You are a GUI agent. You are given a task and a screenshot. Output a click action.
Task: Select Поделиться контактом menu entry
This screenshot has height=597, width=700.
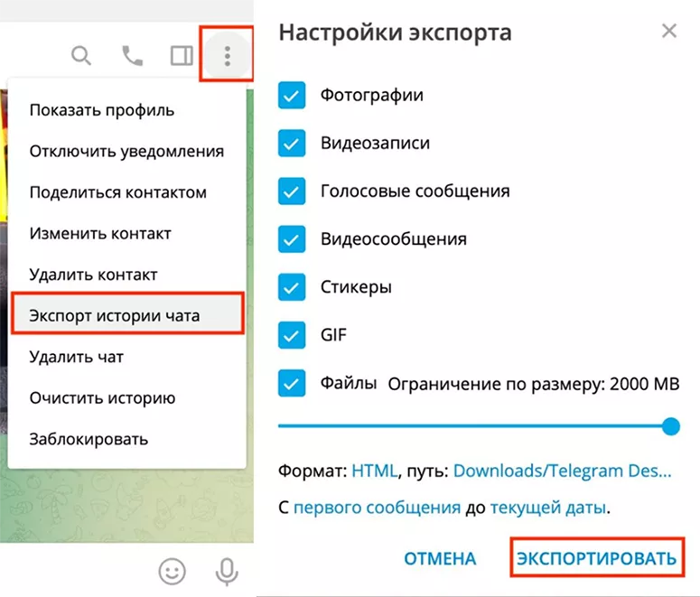[127, 192]
